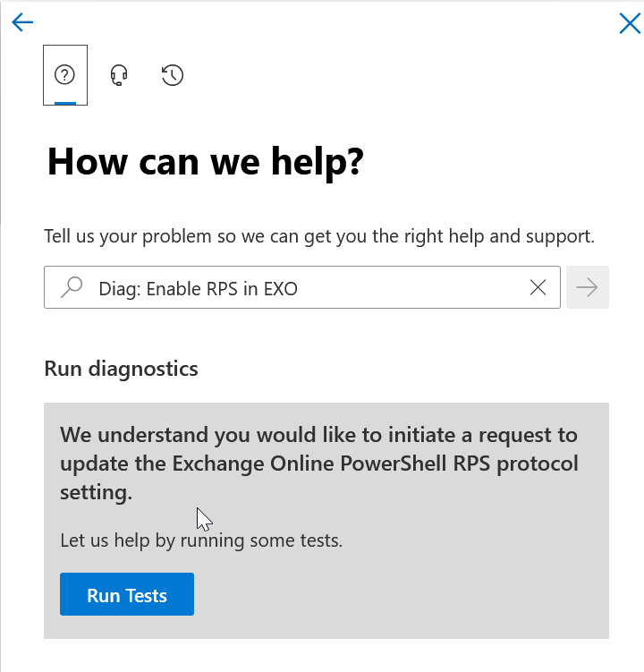Go back using the left arrow
644x672 pixels.
coord(22,22)
